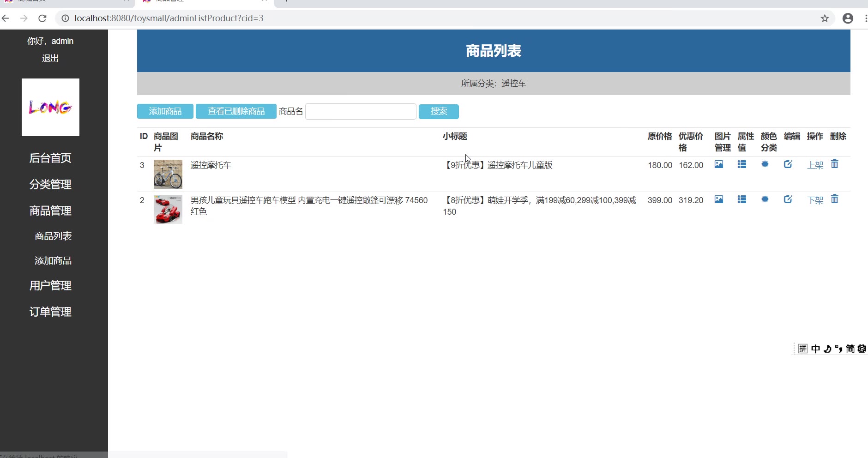Open 分类管理 in the sidebar
Viewport: 868px width, 458px height.
point(50,184)
